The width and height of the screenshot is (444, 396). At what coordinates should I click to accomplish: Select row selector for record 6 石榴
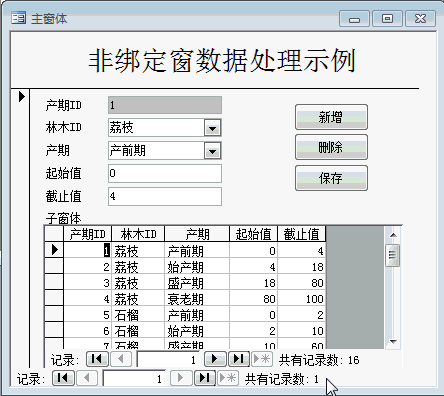click(x=54, y=330)
